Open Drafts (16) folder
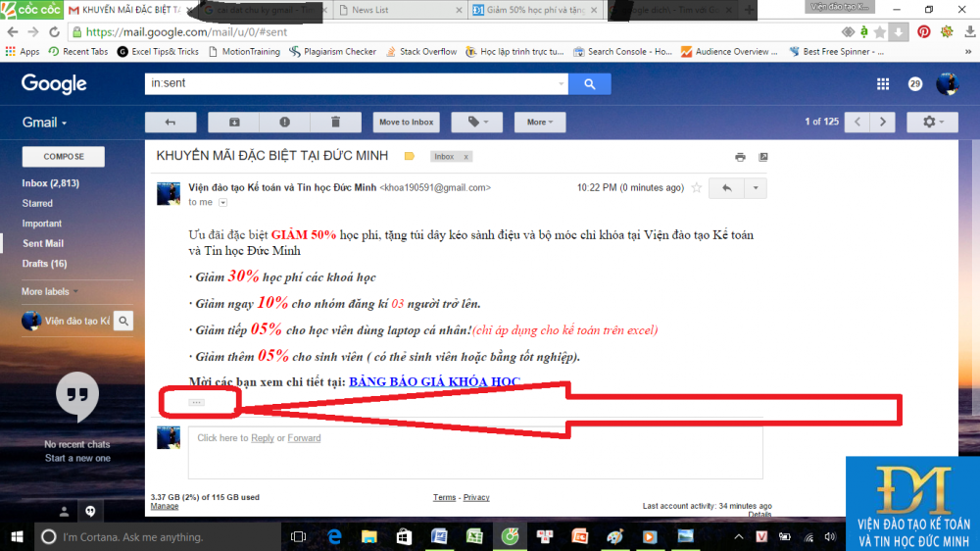 tap(44, 264)
